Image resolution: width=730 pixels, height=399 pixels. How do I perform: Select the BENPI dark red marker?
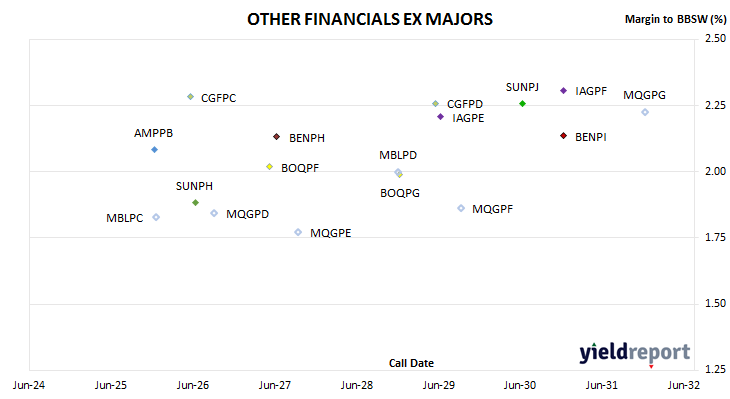click(x=563, y=135)
